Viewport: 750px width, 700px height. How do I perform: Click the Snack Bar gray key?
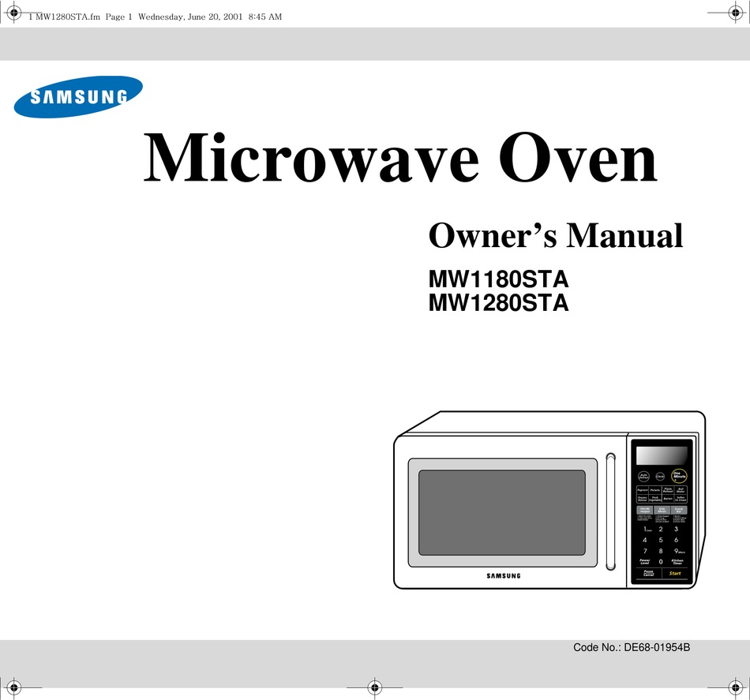coord(679,510)
